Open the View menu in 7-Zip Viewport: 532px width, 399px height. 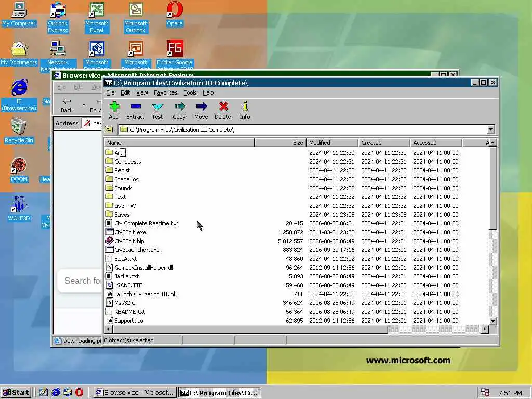(x=142, y=92)
